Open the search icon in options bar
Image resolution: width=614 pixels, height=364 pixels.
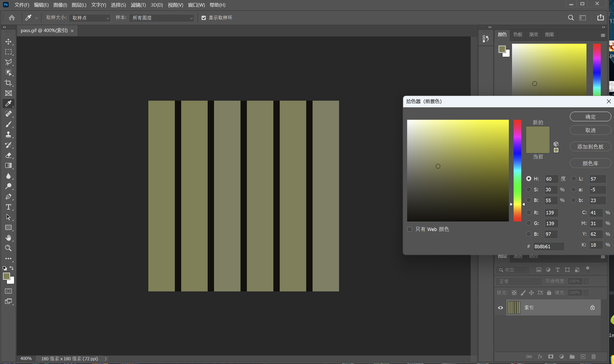pyautogui.click(x=571, y=18)
